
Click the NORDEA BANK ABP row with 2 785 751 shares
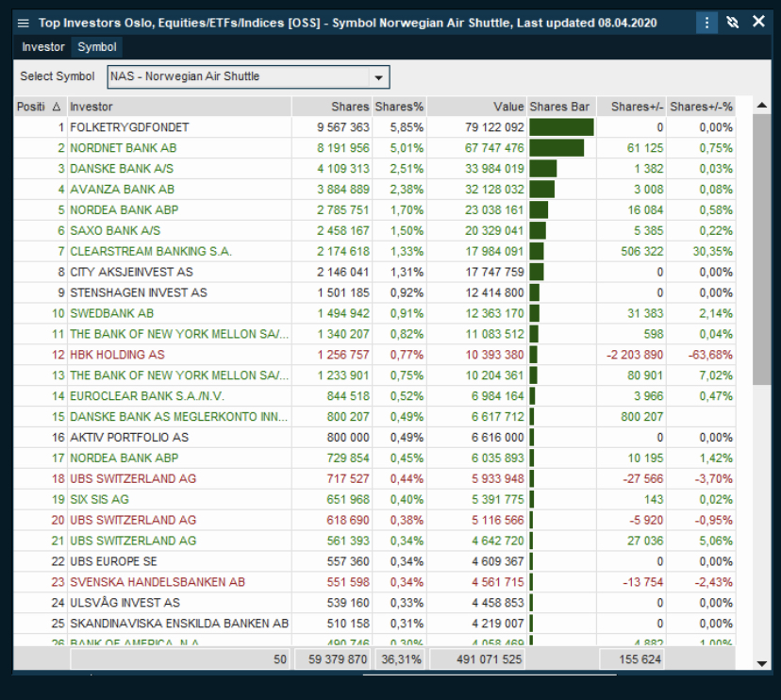[374, 210]
